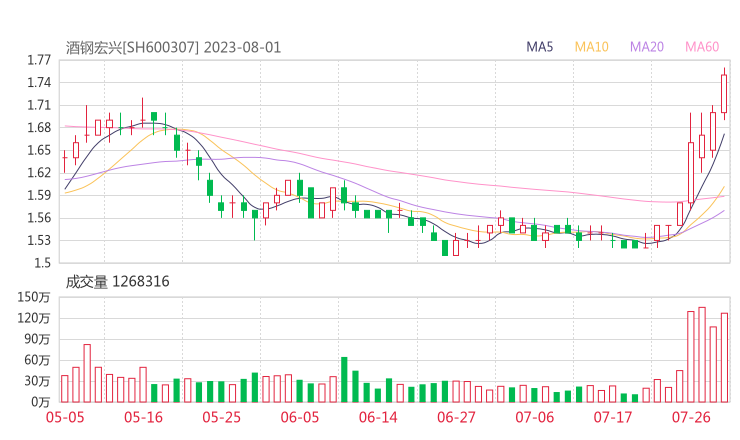Click the 06-05 date axis label
Viewport: 740px width, 440px height.
tap(299, 417)
